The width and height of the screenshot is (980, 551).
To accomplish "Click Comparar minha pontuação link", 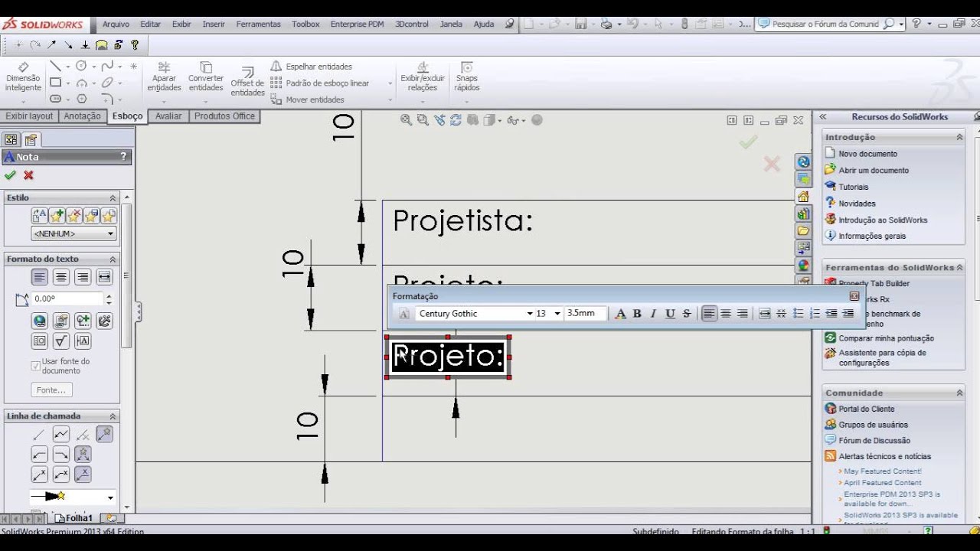I will [x=886, y=338].
